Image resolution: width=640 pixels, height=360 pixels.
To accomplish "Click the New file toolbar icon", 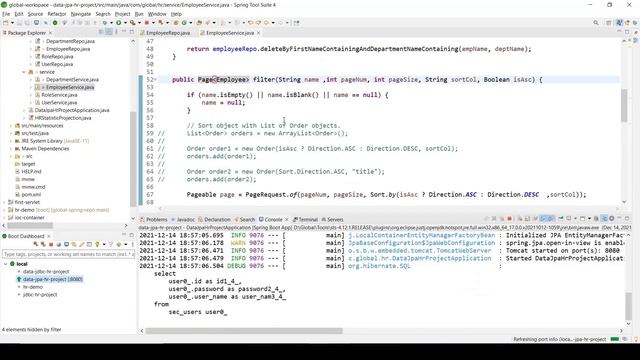I will click(6, 23).
